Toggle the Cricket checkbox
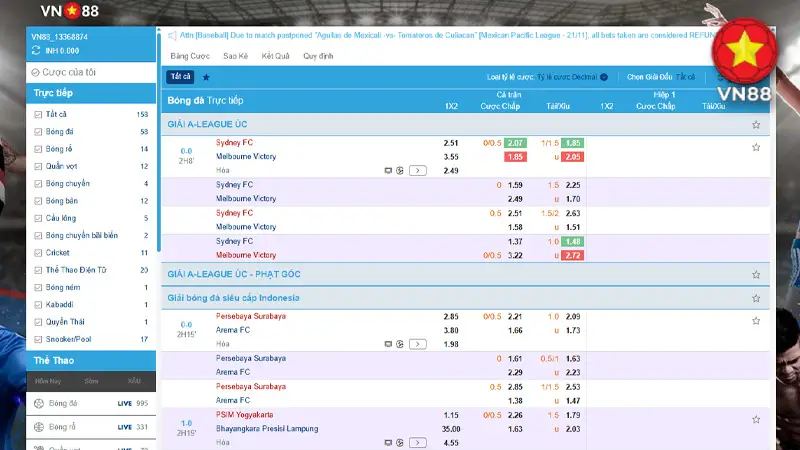Screen dimensions: 800x450 coord(38,253)
